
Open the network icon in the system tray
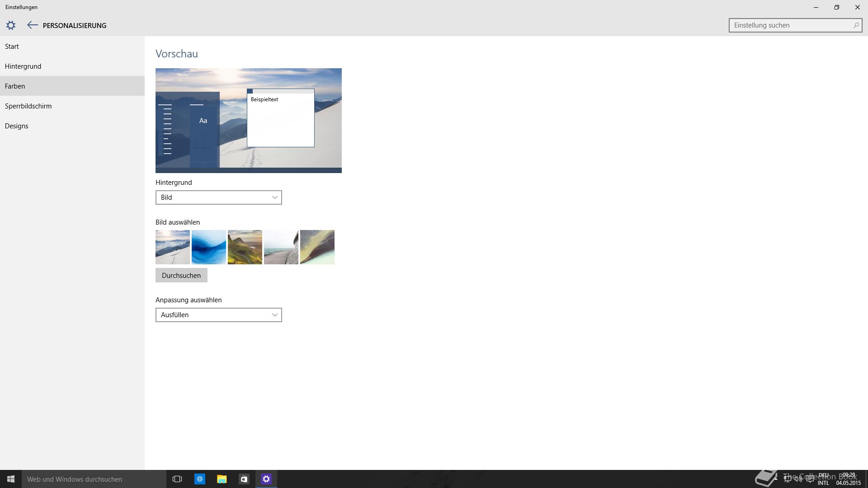coord(787,479)
